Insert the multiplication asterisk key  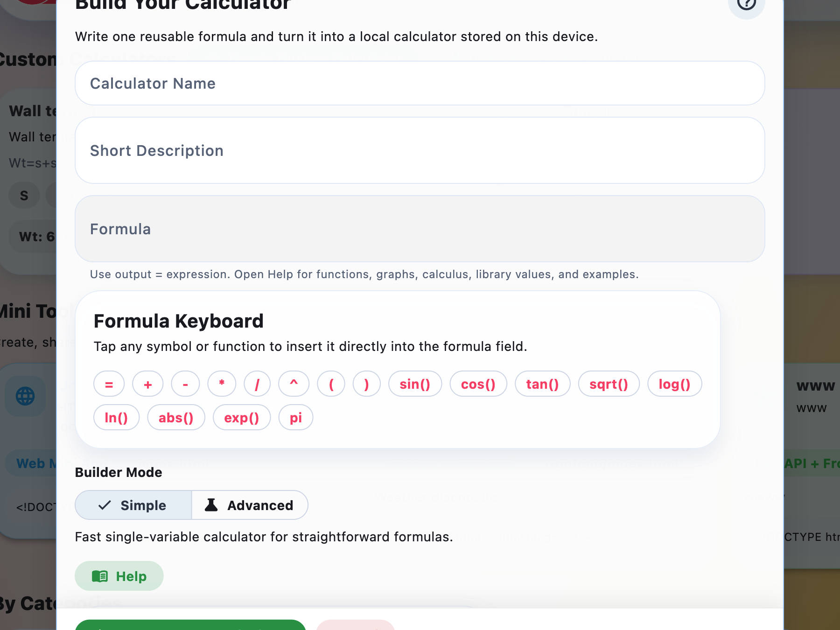222,384
